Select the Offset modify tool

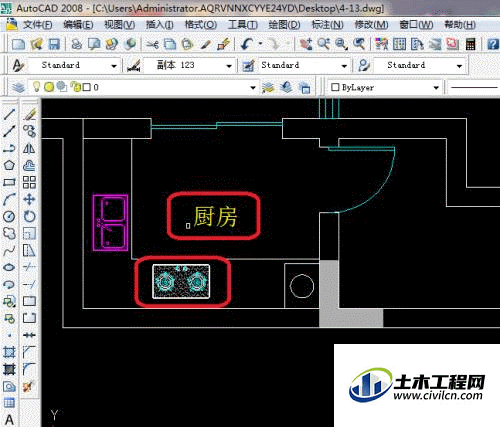29,165
